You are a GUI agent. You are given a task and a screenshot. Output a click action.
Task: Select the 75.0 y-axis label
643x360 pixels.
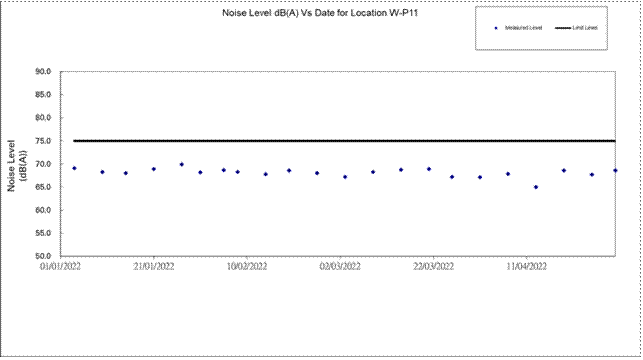(x=43, y=141)
